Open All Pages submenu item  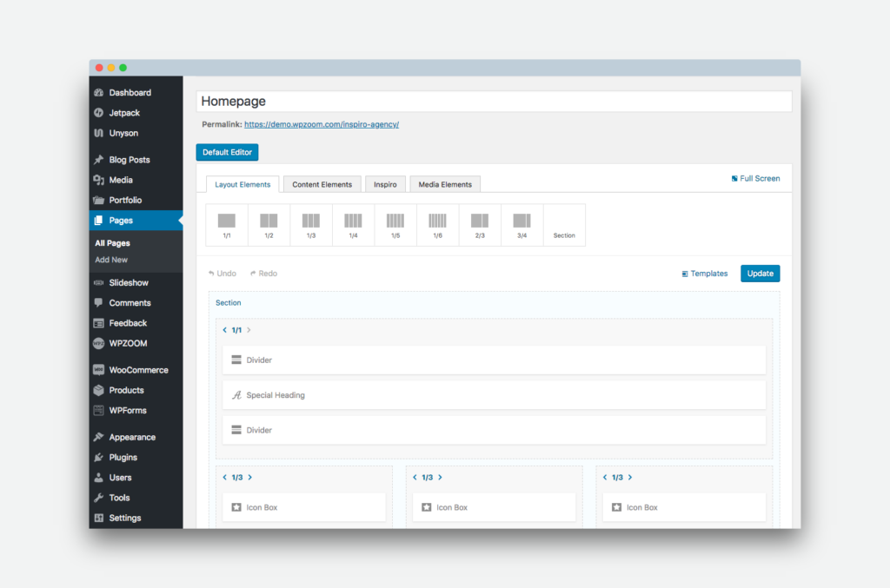pyautogui.click(x=112, y=242)
